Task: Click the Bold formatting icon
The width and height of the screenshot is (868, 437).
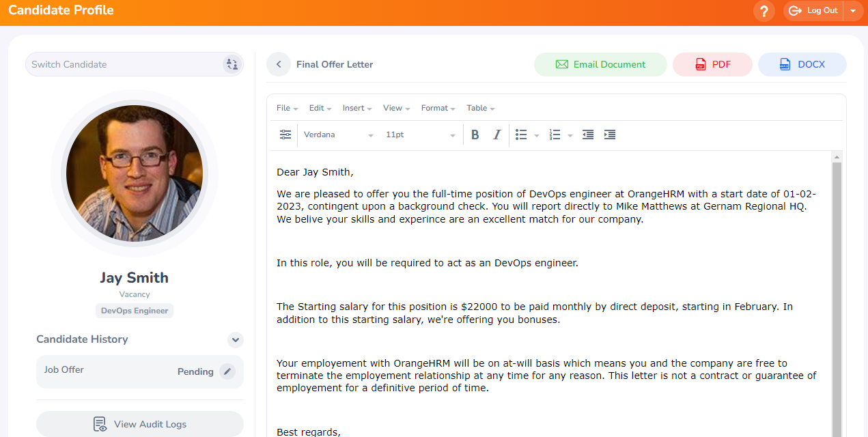Action: (x=475, y=135)
